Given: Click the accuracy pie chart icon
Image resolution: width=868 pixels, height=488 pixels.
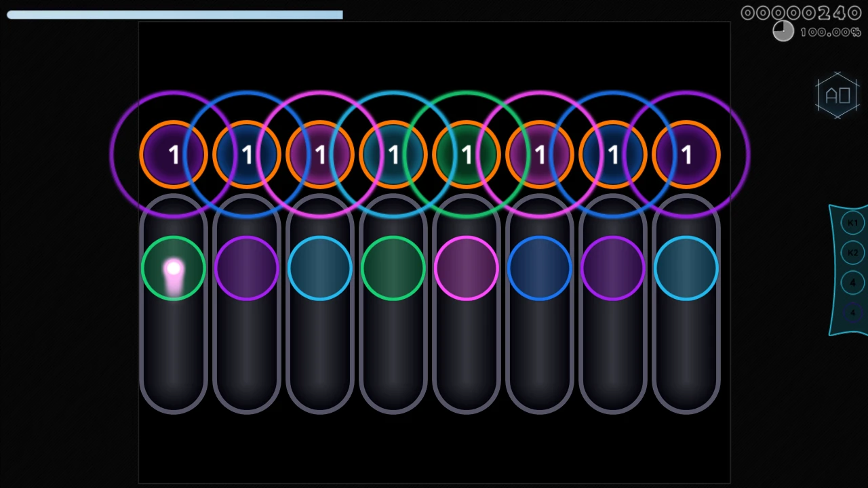Looking at the screenshot, I should coord(783,31).
